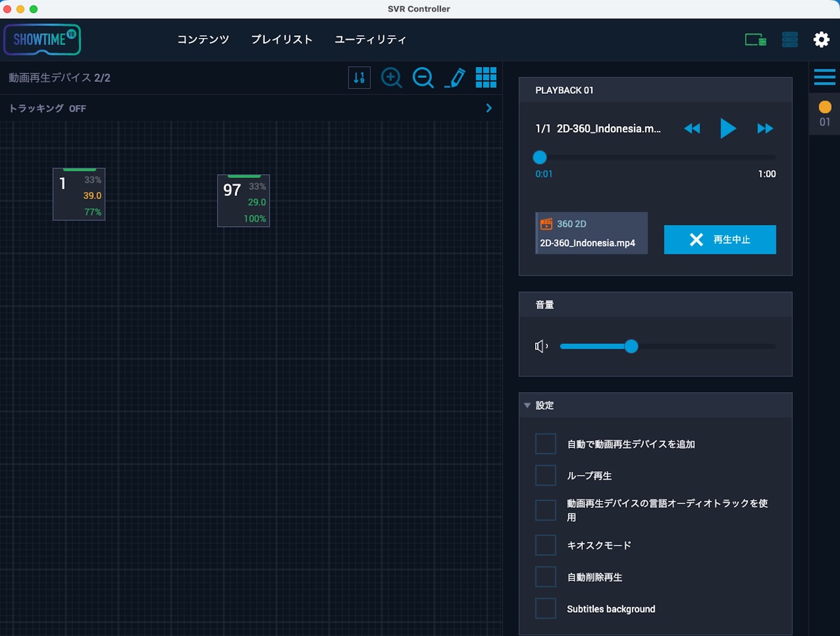Expand the トラッキング OFF chevron
Viewport: 840px width, 636px height.
(x=489, y=108)
